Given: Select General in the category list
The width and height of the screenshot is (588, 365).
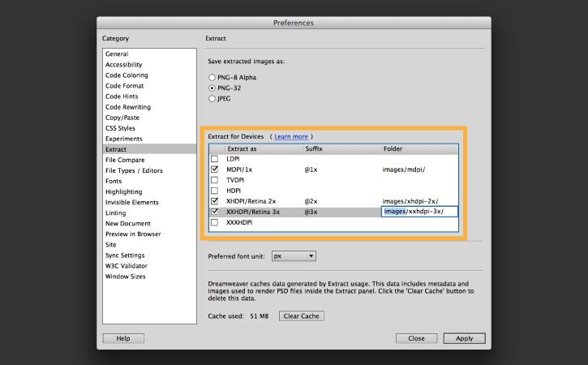Looking at the screenshot, I should [149, 54].
